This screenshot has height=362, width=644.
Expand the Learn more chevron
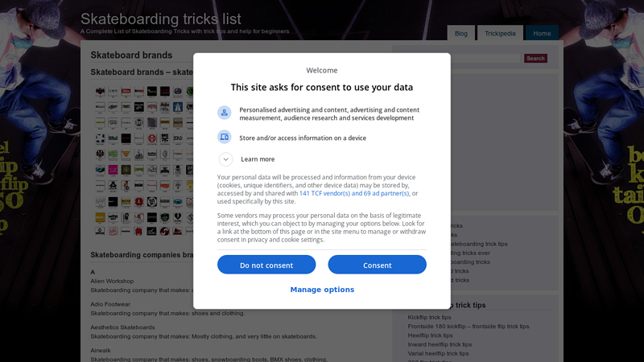[x=225, y=159]
